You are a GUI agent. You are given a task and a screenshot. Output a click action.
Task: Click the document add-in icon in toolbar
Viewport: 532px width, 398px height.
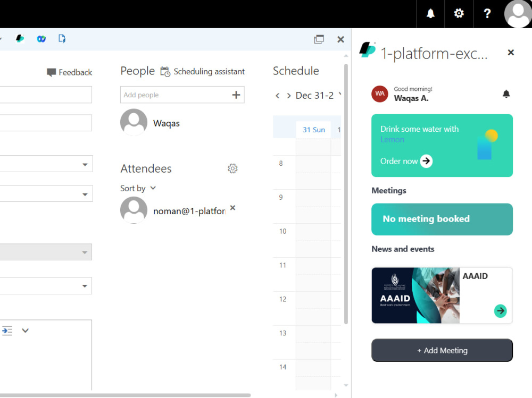(x=62, y=39)
